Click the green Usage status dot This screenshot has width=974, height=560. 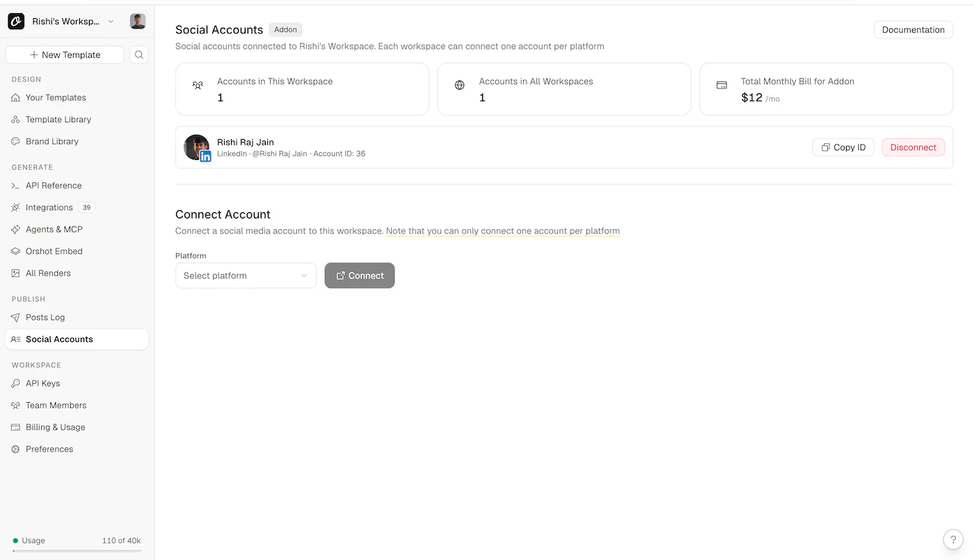click(x=15, y=541)
